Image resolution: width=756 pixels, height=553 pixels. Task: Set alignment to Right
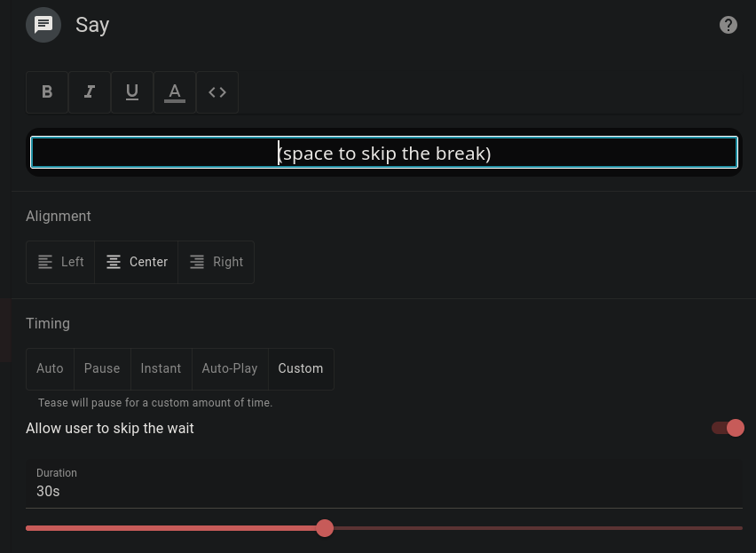(216, 262)
